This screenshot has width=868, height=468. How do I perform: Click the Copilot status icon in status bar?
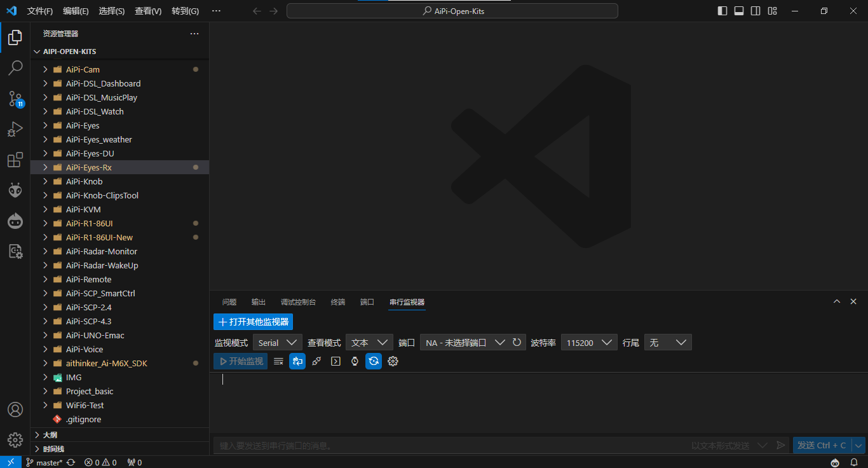(836, 462)
